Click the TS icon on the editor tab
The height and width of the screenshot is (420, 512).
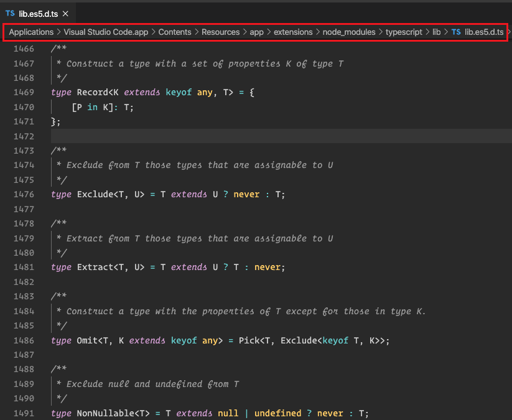10,14
